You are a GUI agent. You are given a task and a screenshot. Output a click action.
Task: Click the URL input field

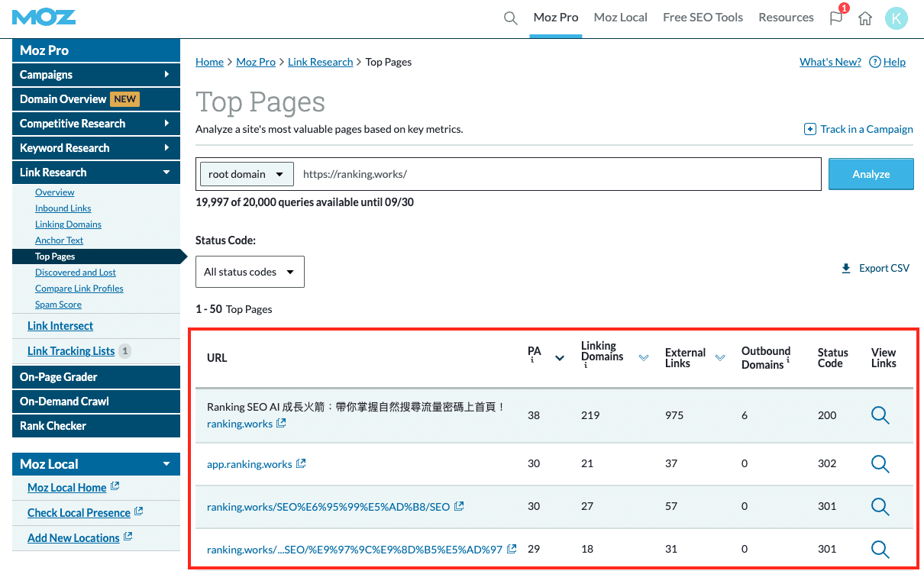558,174
